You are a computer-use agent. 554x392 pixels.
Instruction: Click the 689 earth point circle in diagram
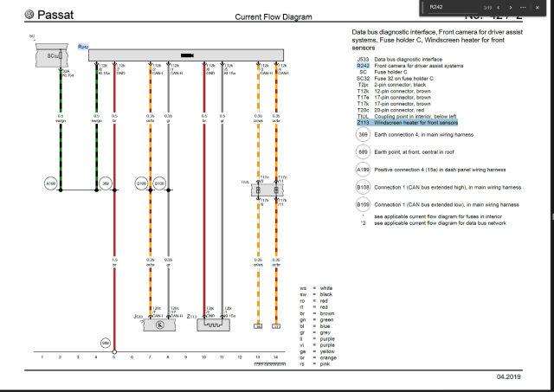(x=106, y=343)
